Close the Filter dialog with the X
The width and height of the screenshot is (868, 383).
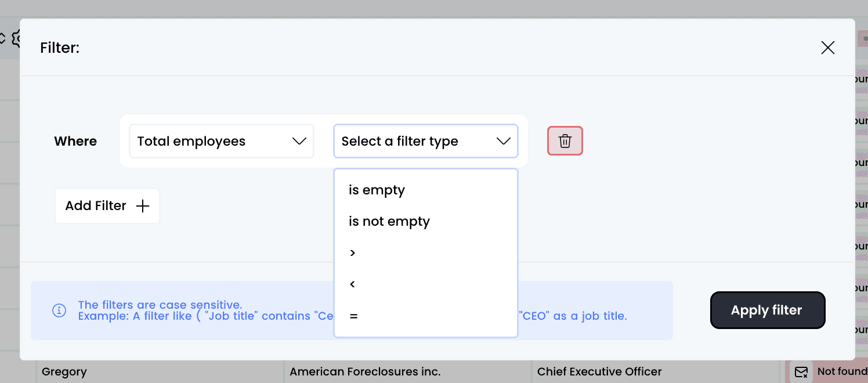(827, 48)
